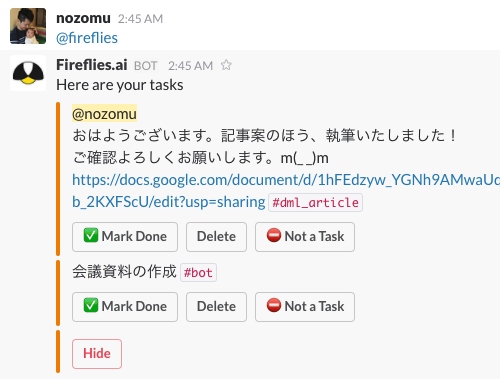Screen dimensions: 500x379
Task: Open nozomu's profile avatar photo
Action: [x=28, y=26]
